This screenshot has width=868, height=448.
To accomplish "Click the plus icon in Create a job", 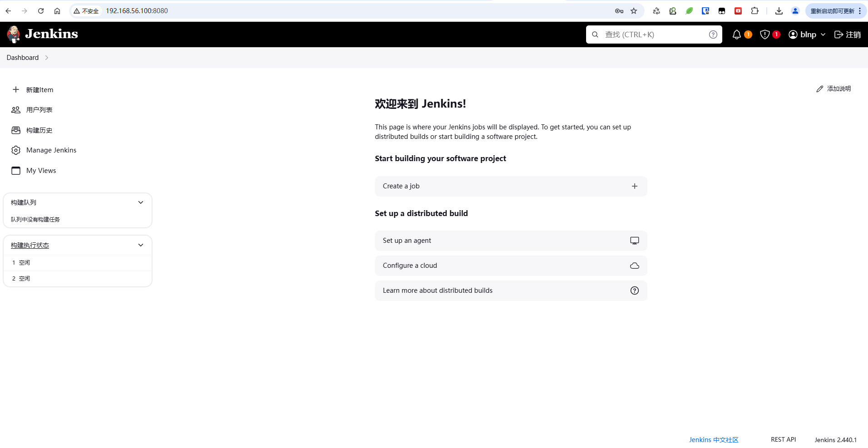I will pos(635,186).
